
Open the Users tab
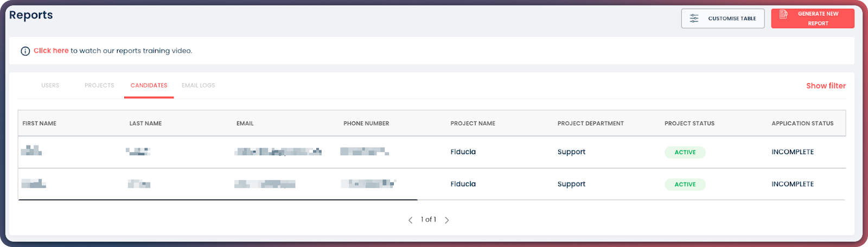pyautogui.click(x=50, y=85)
